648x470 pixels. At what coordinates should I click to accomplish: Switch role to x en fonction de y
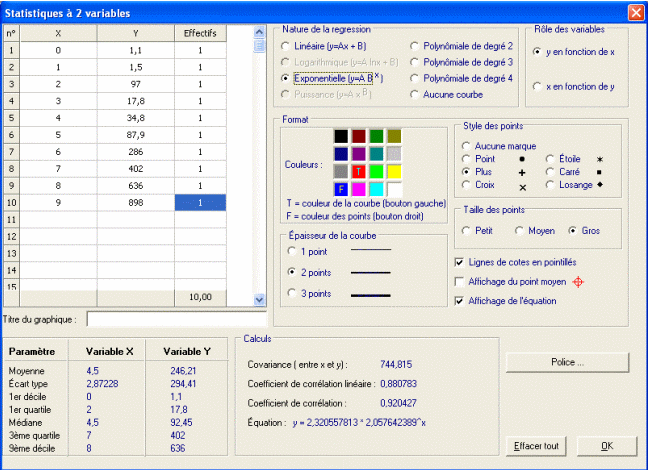pos(539,87)
